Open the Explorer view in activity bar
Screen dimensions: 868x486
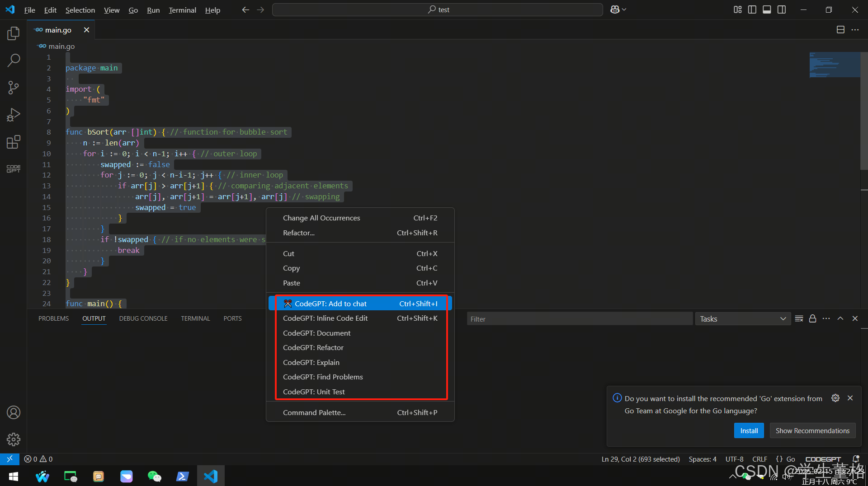pyautogui.click(x=14, y=33)
